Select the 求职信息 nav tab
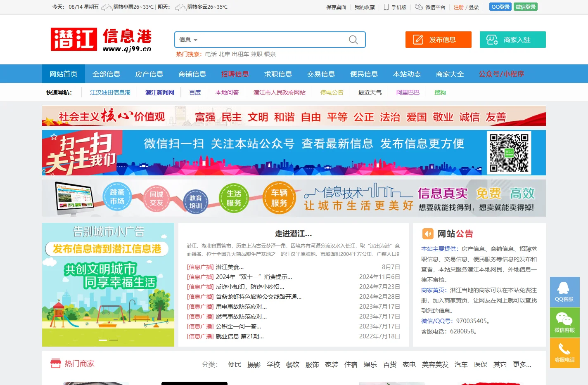 [x=278, y=74]
